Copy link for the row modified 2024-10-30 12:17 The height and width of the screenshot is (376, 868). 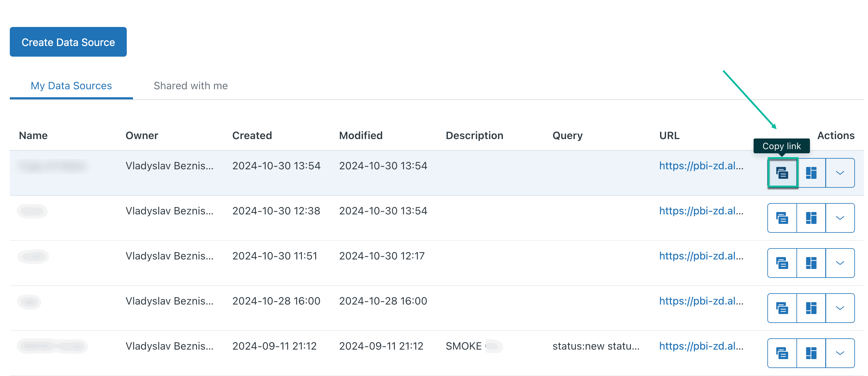pyautogui.click(x=783, y=263)
